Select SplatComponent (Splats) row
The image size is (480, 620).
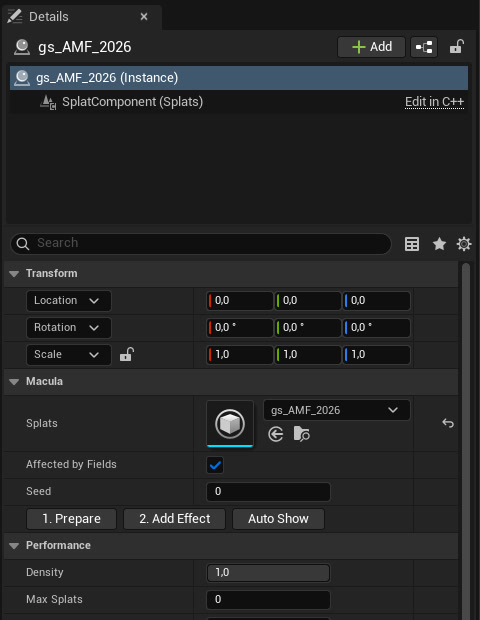point(239,102)
